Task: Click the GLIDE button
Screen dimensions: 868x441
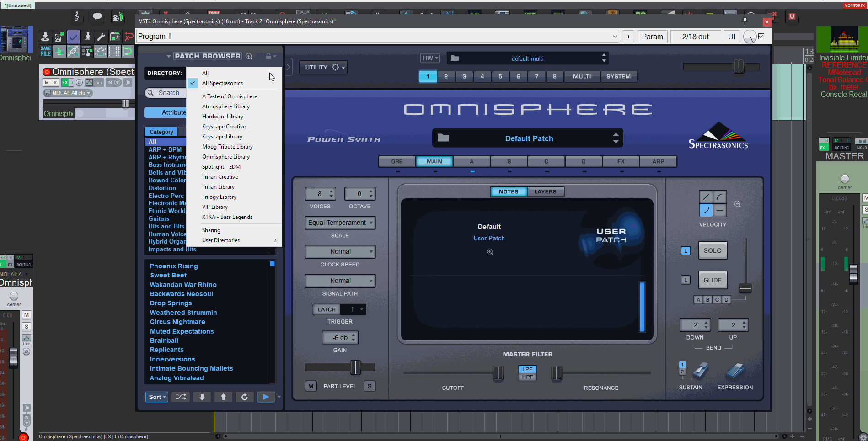Action: coord(713,280)
